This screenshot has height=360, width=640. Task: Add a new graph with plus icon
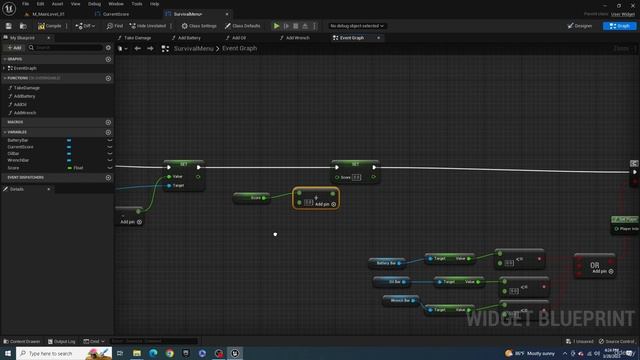coord(108,59)
